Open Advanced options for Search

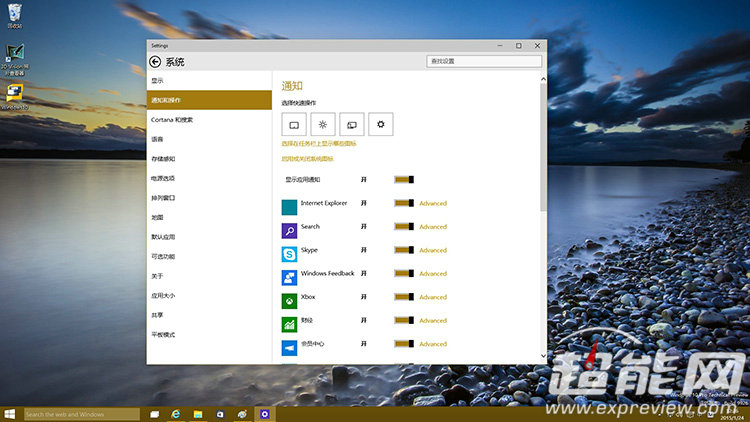pos(433,227)
